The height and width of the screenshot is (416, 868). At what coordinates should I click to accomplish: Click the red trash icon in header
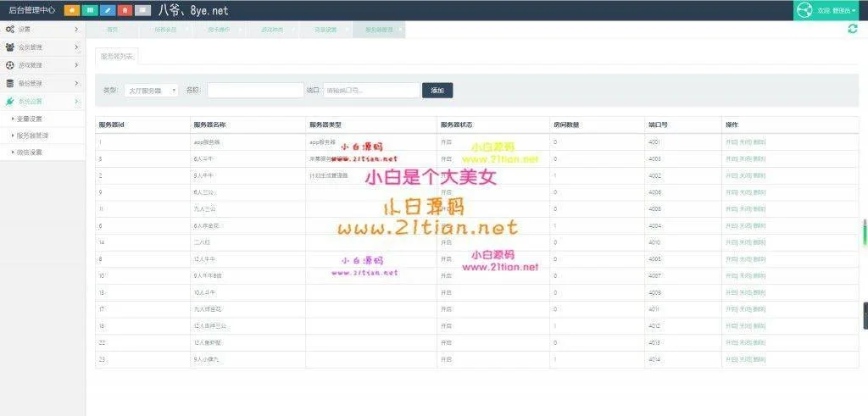pos(125,10)
